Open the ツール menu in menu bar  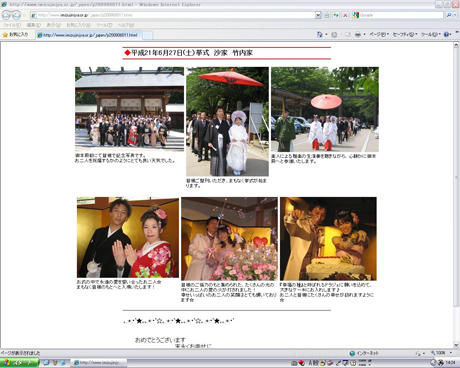pos(104,25)
